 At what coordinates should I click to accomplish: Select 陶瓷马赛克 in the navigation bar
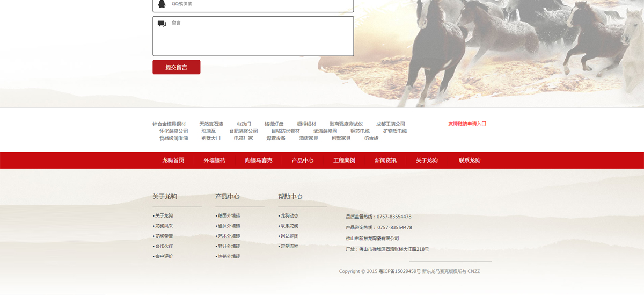259,160
